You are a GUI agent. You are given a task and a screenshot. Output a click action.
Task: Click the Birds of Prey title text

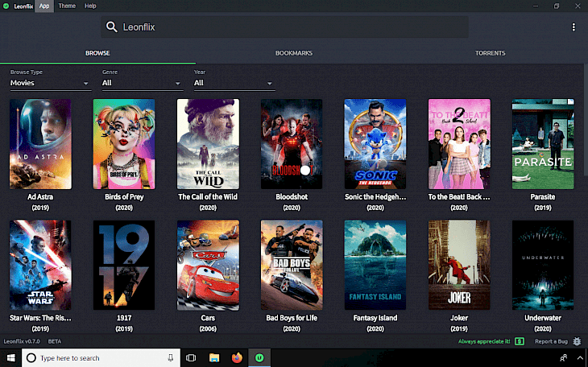click(124, 197)
